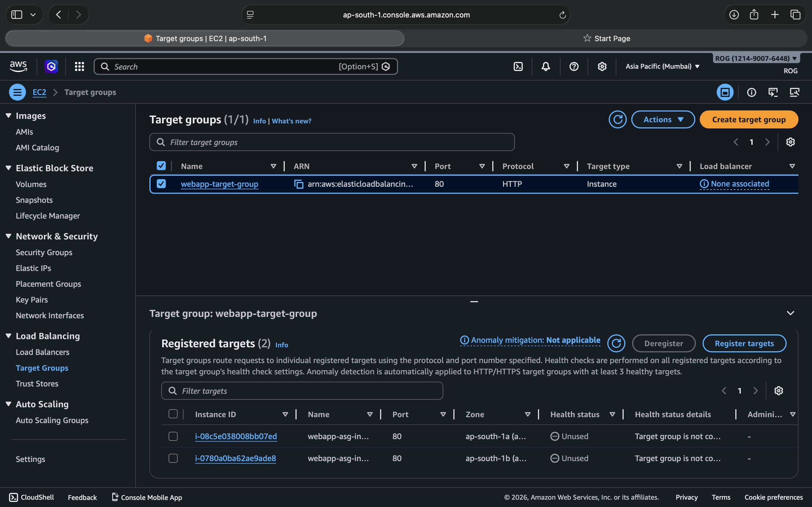The image size is (812, 507).
Task: Open the AWS services grid menu
Action: tap(79, 66)
